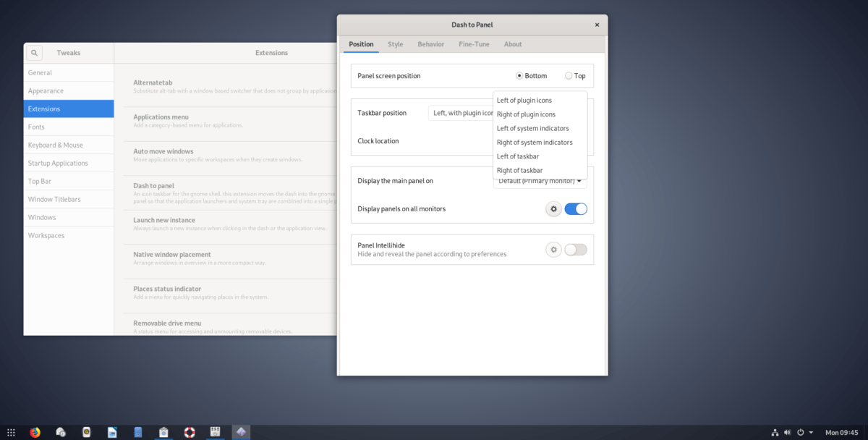Open Startup Applications in Tweaks
Image resolution: width=868 pixels, height=440 pixels.
coord(57,163)
